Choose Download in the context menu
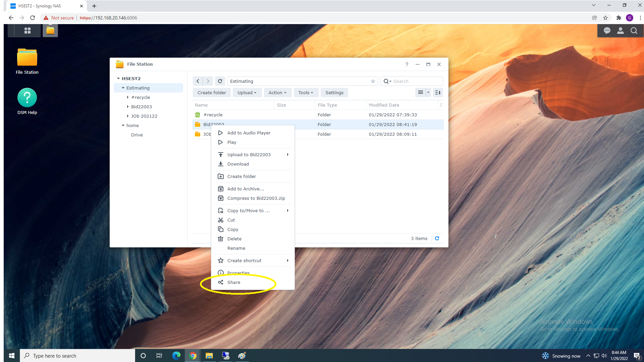This screenshot has width=644, height=362. coord(238,164)
